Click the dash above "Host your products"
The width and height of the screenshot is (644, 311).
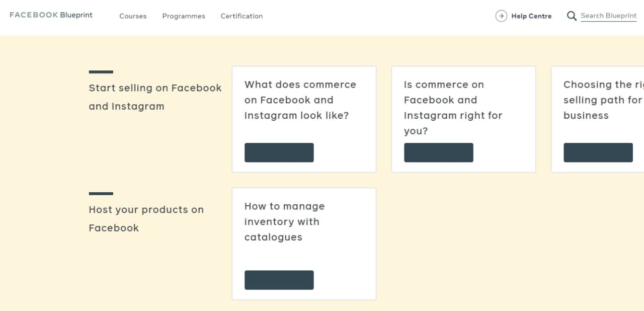point(101,194)
